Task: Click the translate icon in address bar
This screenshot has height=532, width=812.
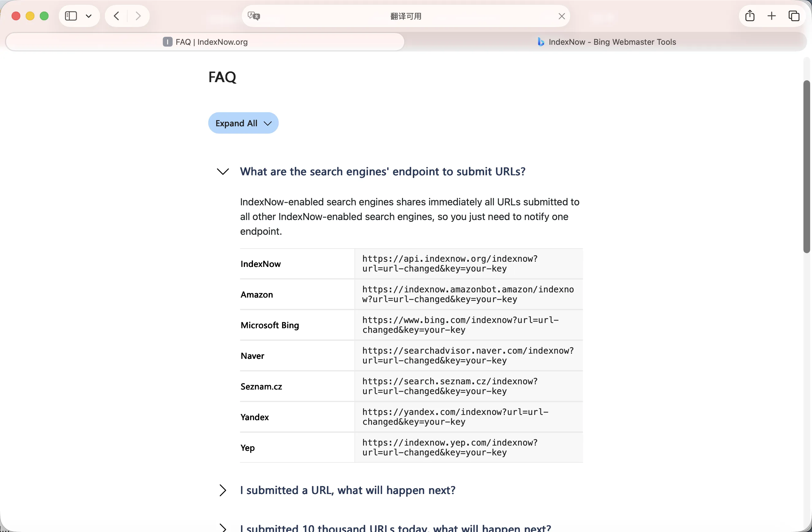Action: 254,16
